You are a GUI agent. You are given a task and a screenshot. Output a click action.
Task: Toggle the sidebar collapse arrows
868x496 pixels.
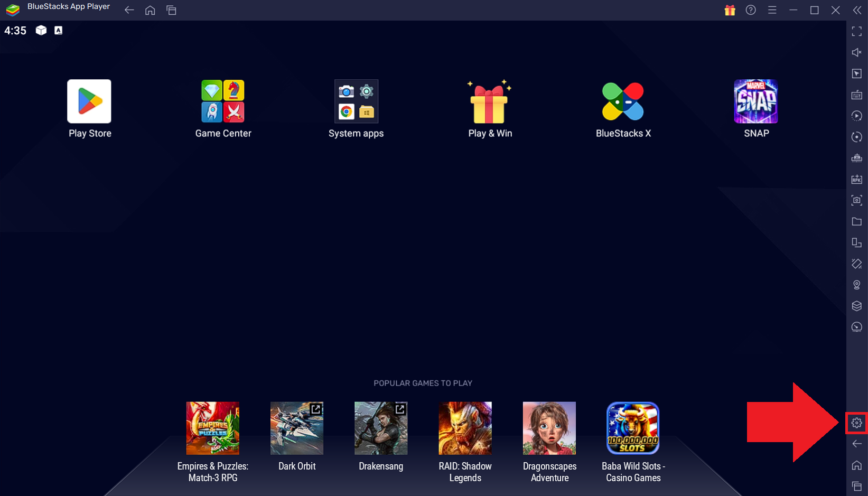tap(857, 10)
